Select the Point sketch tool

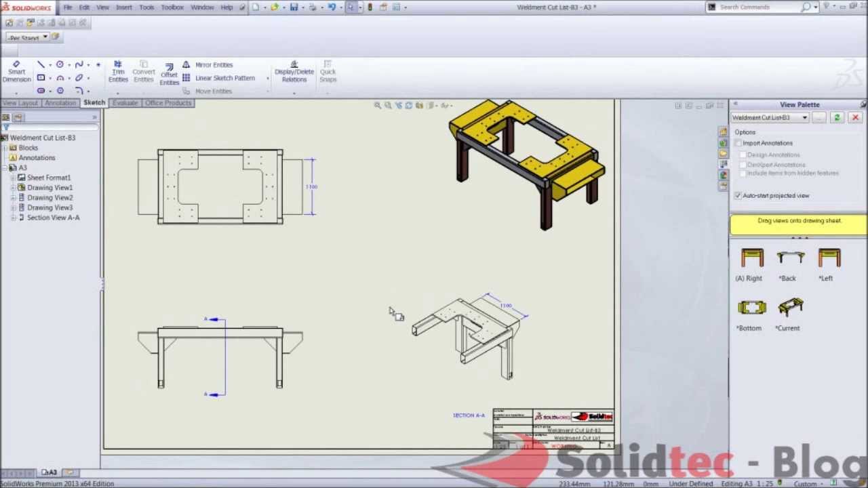pos(98,64)
